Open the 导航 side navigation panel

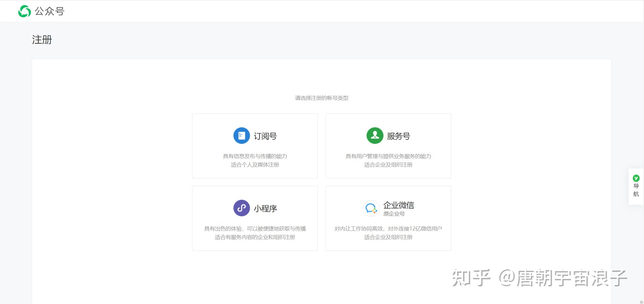click(636, 187)
